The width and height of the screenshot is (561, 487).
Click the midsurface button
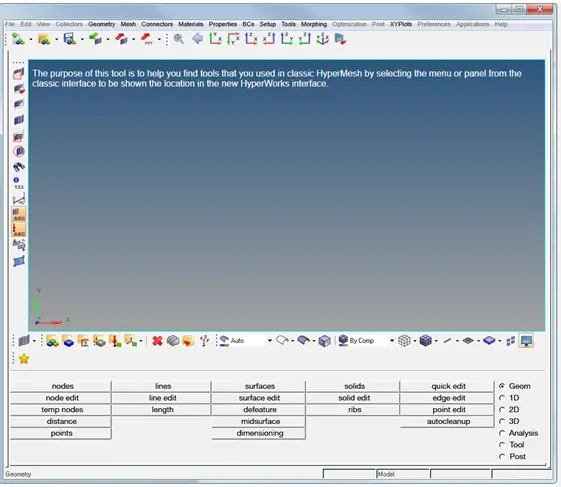pyautogui.click(x=259, y=422)
